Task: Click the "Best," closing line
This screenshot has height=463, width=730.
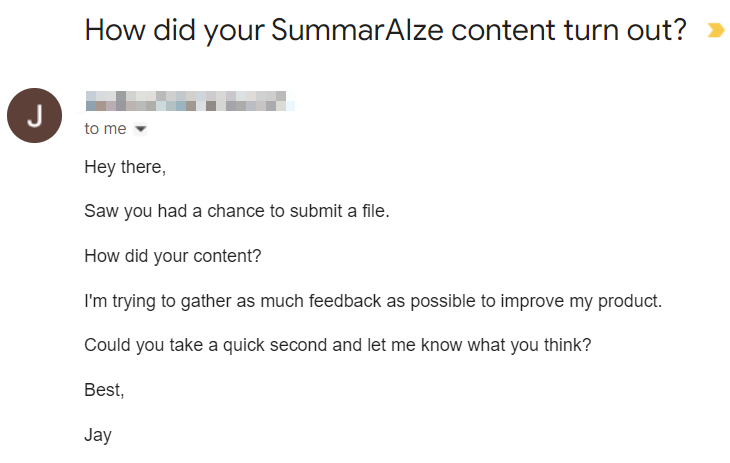Action: [104, 390]
